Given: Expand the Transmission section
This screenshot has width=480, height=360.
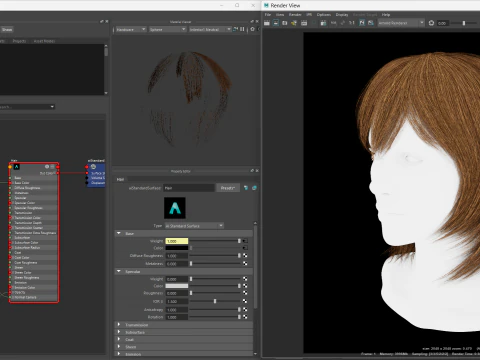Looking at the screenshot, I should coord(119,324).
